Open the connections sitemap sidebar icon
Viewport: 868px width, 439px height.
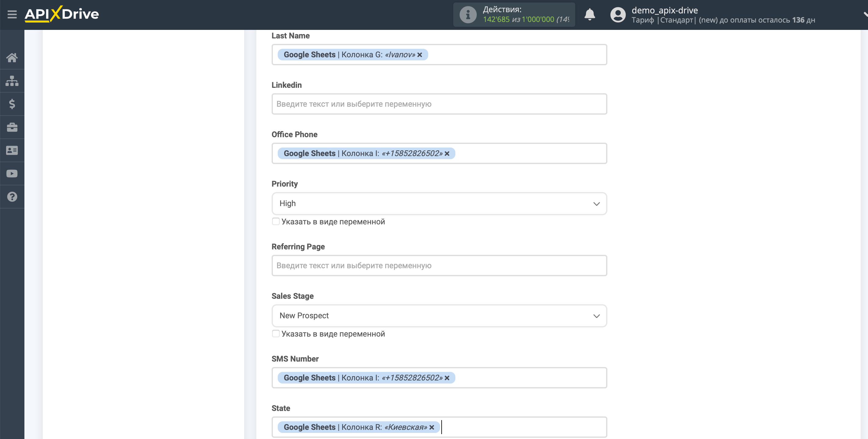12,81
